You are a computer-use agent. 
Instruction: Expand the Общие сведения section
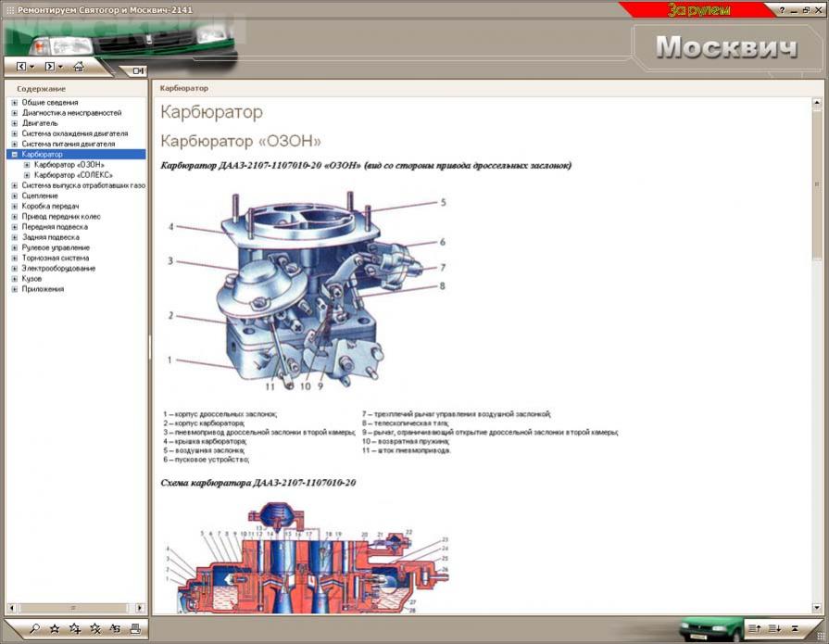[15, 103]
